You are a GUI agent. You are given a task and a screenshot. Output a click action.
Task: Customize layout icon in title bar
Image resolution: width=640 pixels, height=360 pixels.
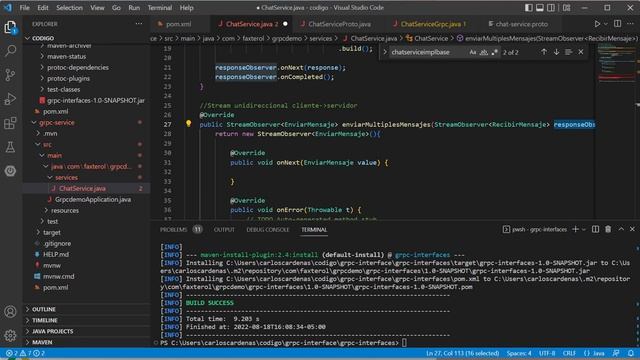coord(567,8)
